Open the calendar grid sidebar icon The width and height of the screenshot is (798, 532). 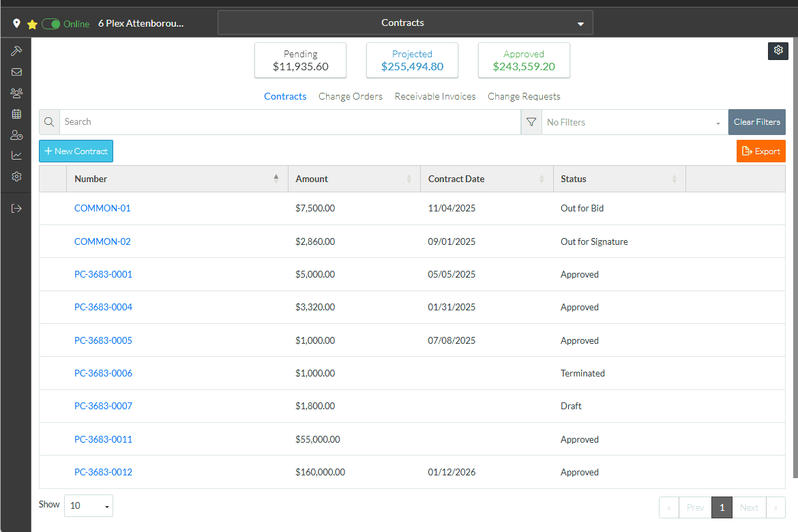[x=16, y=114]
